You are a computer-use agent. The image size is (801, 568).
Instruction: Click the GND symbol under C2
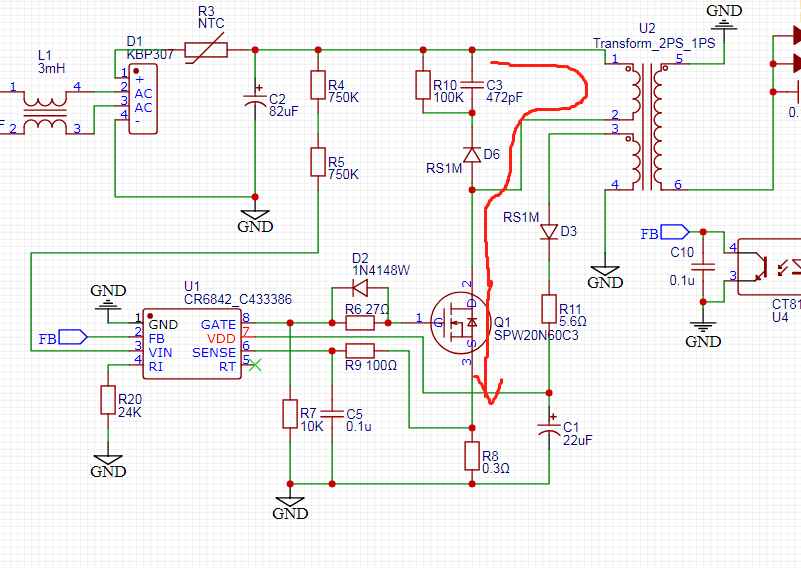point(255,221)
